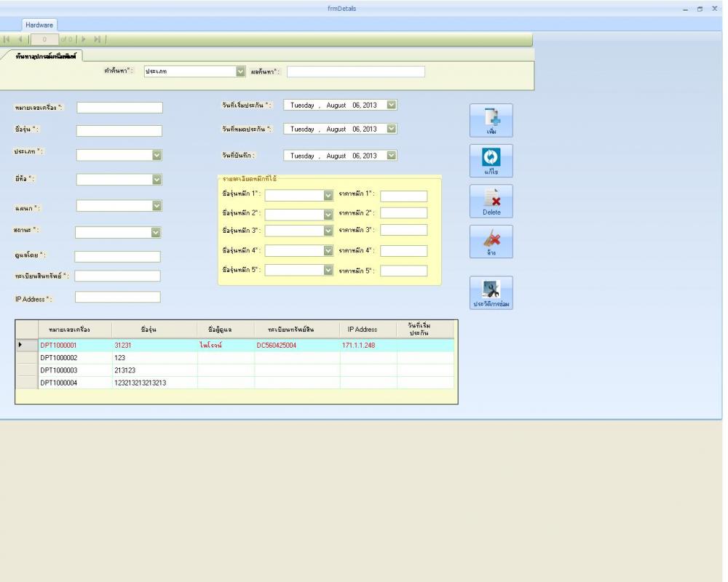Select cell DPT1000004 in grid
This screenshot has height=582, width=728.
(x=75, y=383)
